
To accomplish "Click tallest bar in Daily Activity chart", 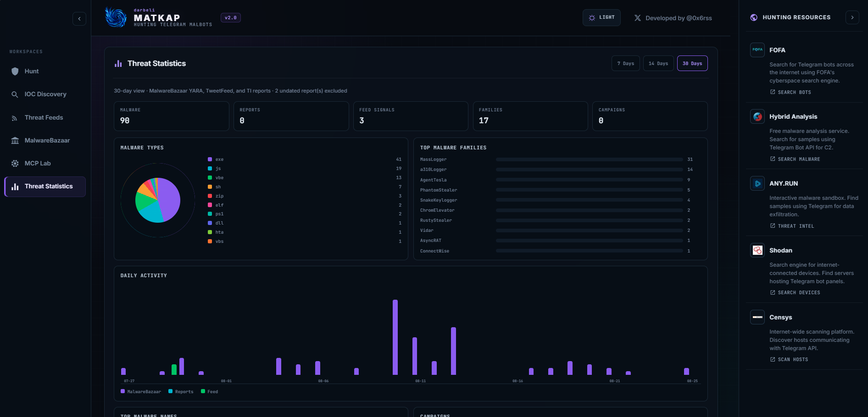I will tap(395, 337).
